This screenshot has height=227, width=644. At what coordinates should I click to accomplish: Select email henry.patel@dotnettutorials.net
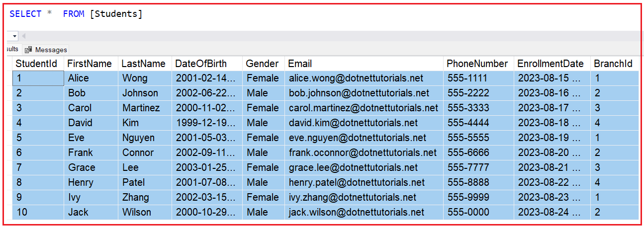tap(364, 182)
